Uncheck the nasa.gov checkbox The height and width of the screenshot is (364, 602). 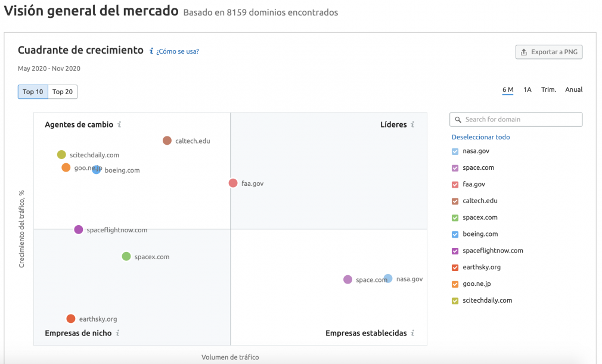(455, 151)
